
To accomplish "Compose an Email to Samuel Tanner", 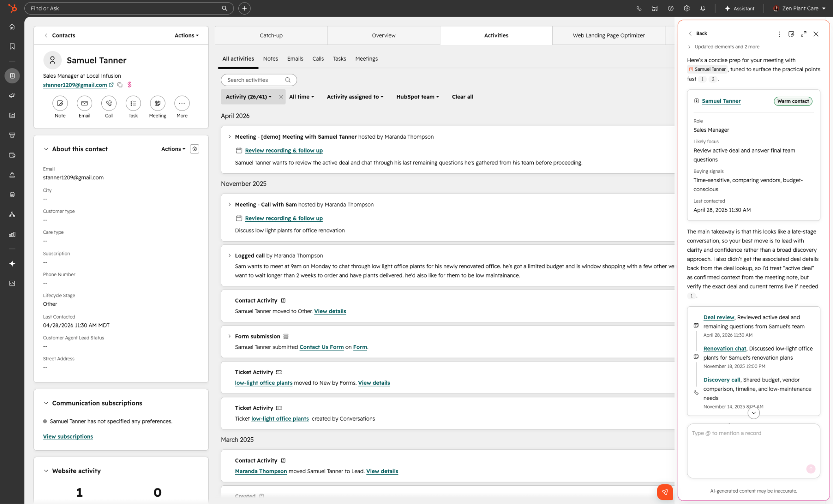I will coord(84,103).
